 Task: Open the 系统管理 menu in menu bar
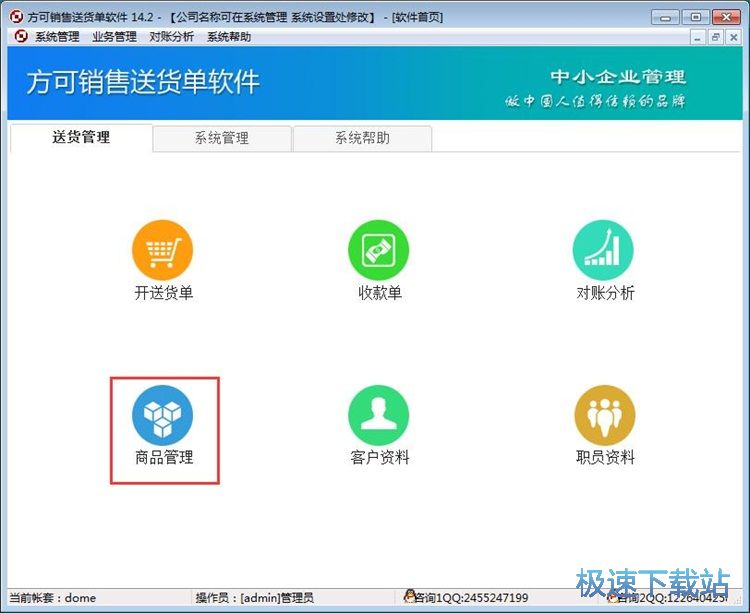point(57,37)
